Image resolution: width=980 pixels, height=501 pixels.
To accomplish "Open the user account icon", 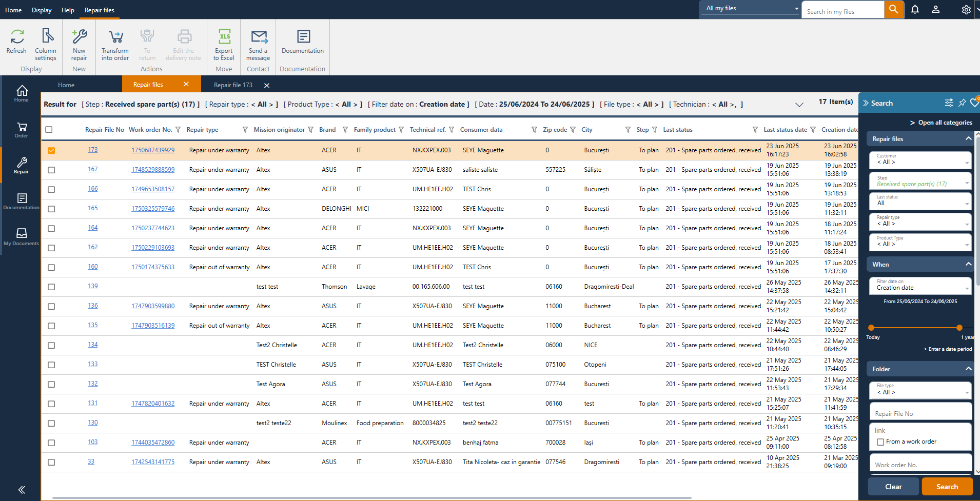I will tap(936, 9).
